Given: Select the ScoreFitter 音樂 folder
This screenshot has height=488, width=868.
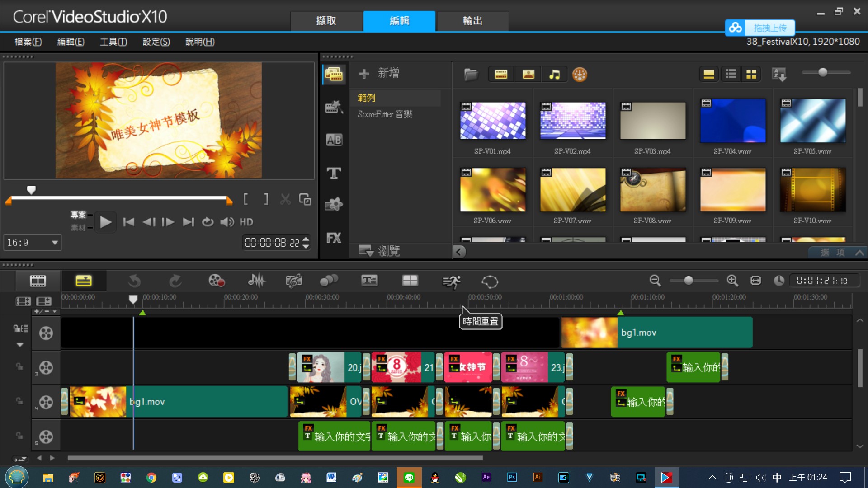Looking at the screenshot, I should [x=385, y=114].
